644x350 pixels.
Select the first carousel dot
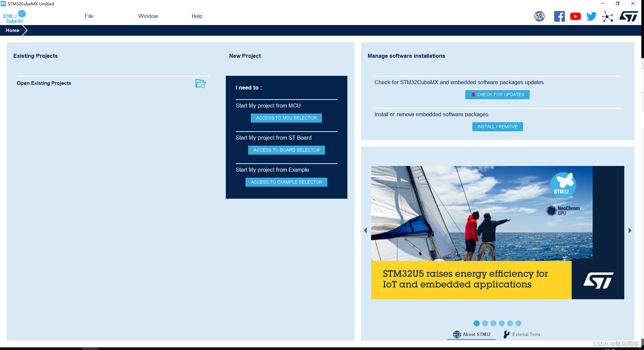[477, 323]
